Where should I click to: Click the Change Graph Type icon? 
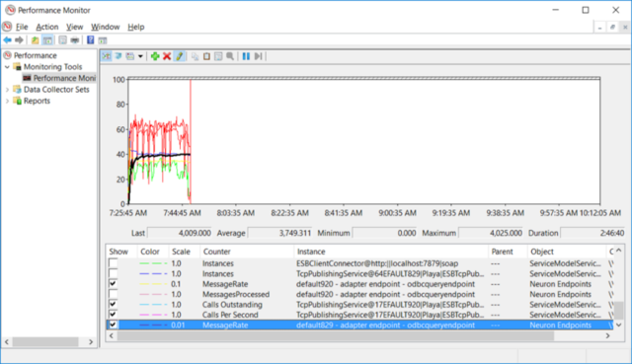tap(130, 56)
